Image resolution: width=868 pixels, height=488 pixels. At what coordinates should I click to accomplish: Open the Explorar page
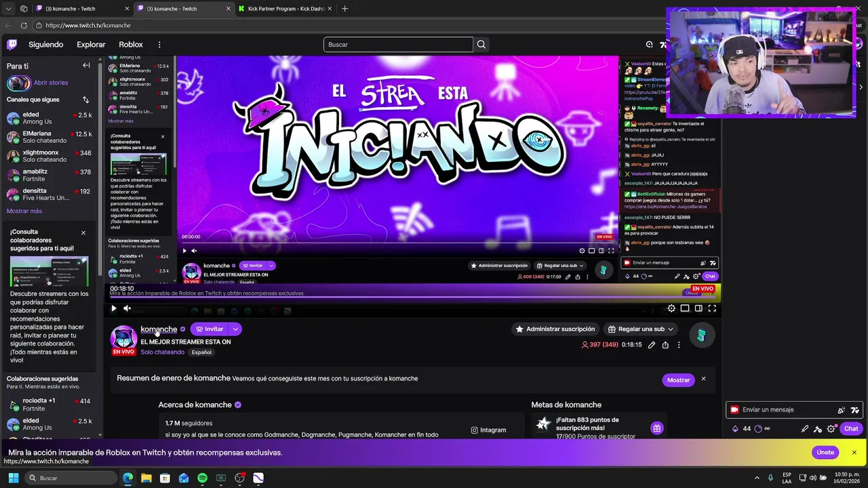(91, 45)
